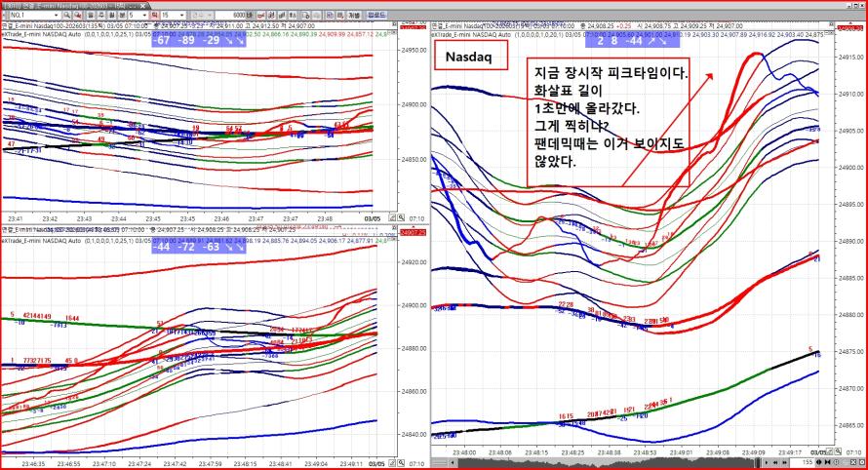Click the compress-bars icon right of 155
This screenshot has width=868, height=470.
coord(818,462)
